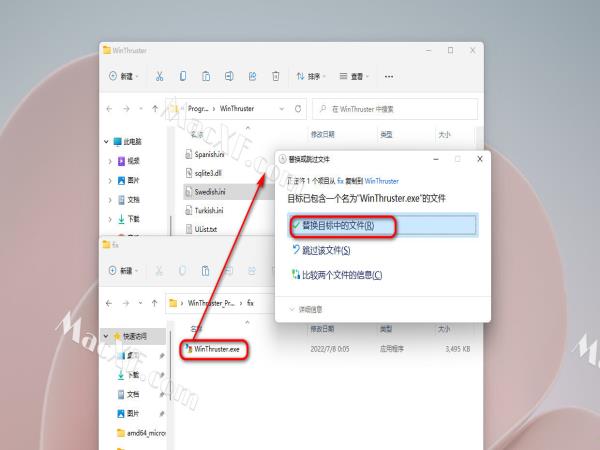Click Copy icon in WinThruster window toolbar

[x=183, y=76]
